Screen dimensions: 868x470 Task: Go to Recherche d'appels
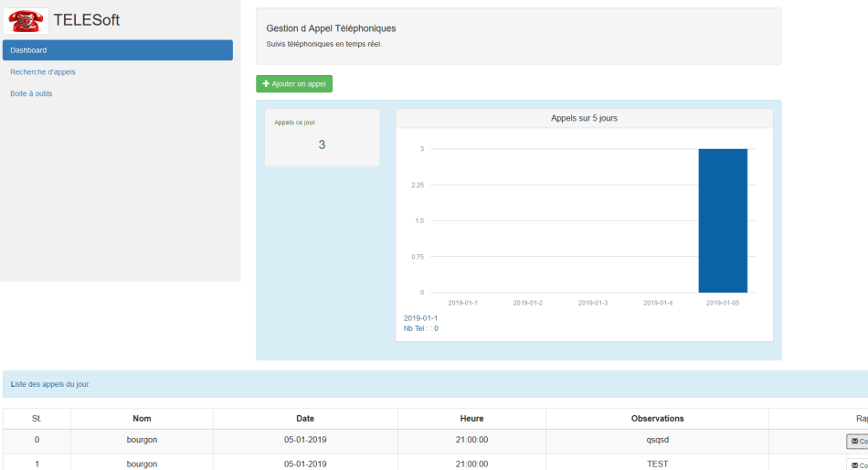point(43,71)
